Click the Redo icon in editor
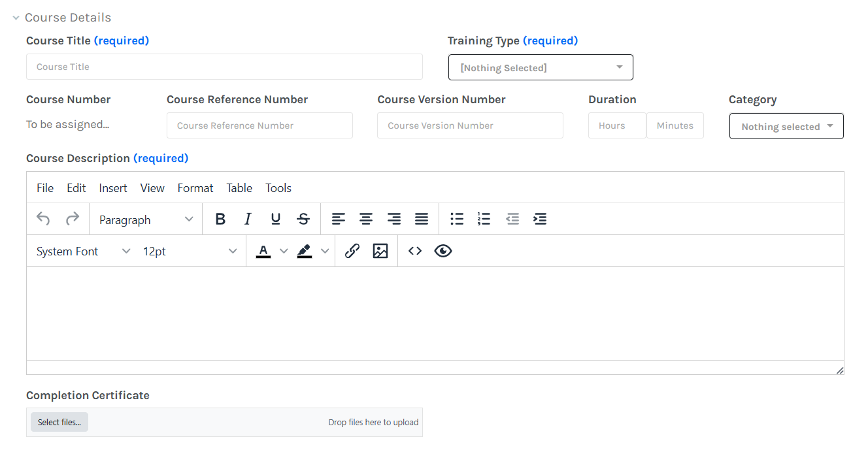The width and height of the screenshot is (868, 452). [73, 219]
